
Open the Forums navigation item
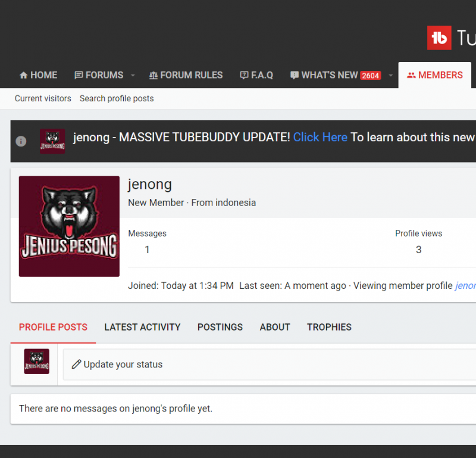coord(99,75)
